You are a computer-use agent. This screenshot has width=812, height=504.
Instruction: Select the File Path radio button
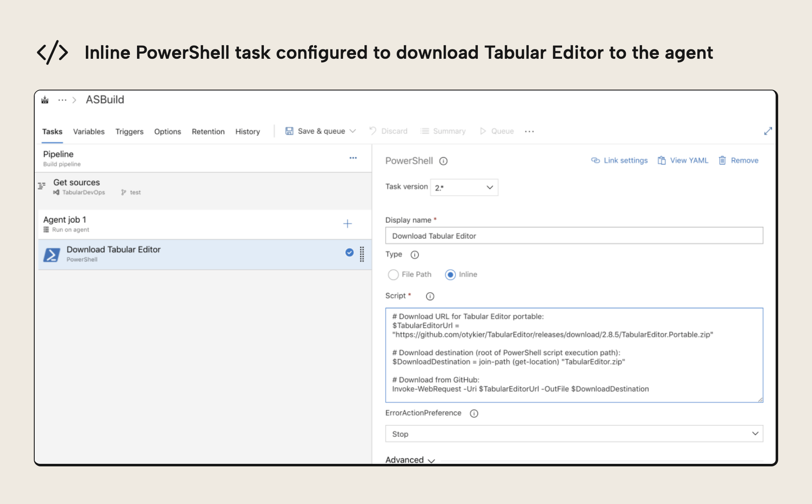point(393,275)
